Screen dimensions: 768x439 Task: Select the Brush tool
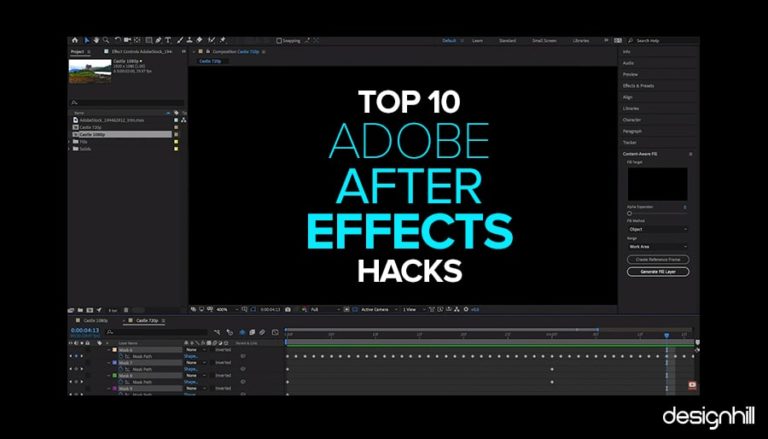point(180,40)
